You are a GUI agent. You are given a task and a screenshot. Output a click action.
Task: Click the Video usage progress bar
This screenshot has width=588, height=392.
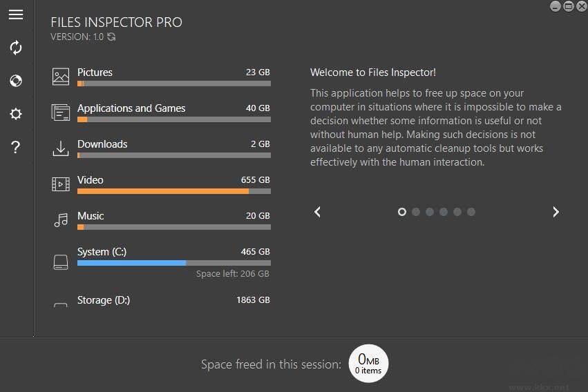click(173, 191)
